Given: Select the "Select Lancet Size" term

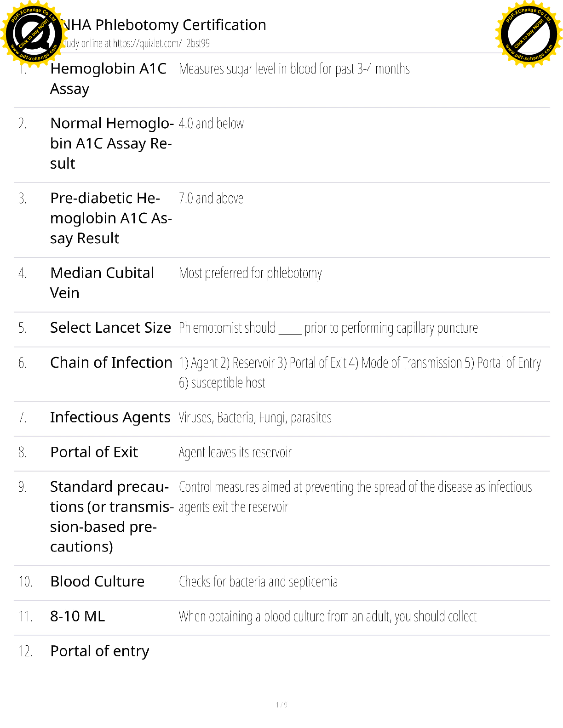Looking at the screenshot, I should (x=110, y=328).
